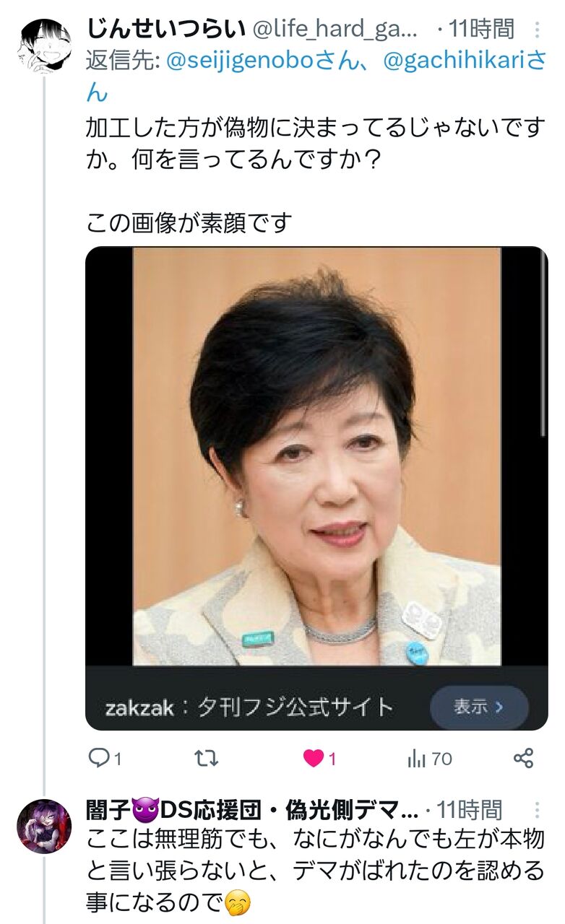
Task: Click the 11時間 timestamp on 闇子 reply
Action: tap(470, 809)
